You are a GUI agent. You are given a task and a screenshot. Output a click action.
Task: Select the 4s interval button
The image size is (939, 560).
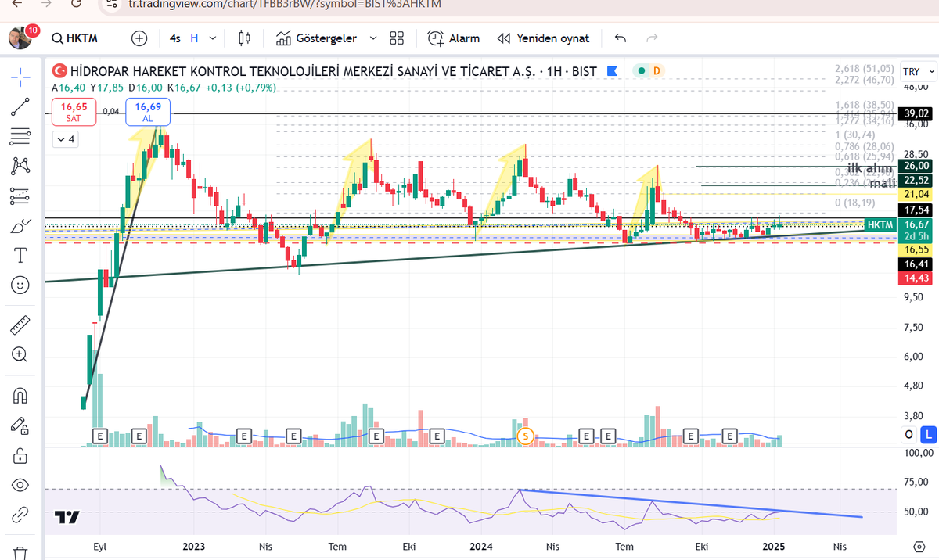point(174,38)
